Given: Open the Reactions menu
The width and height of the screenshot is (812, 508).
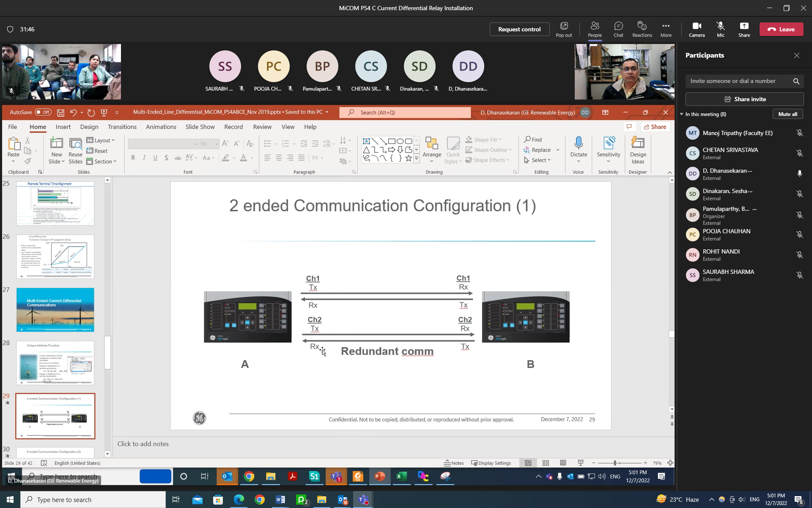Looking at the screenshot, I should 642,29.
